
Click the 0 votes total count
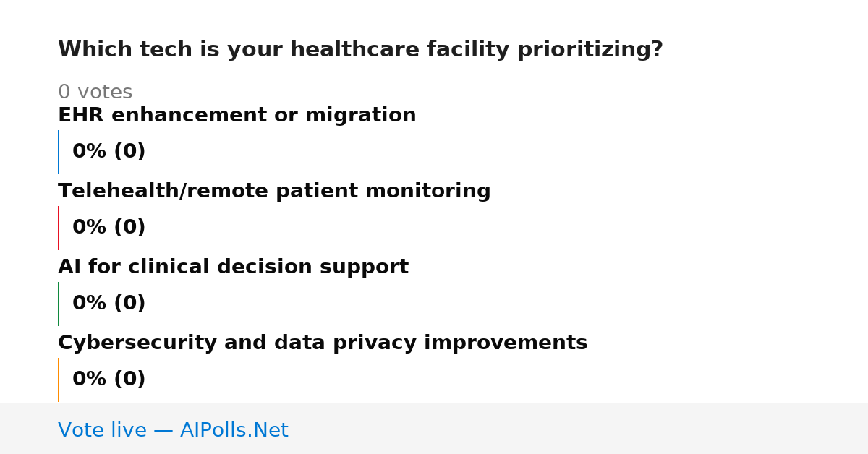tap(95, 93)
